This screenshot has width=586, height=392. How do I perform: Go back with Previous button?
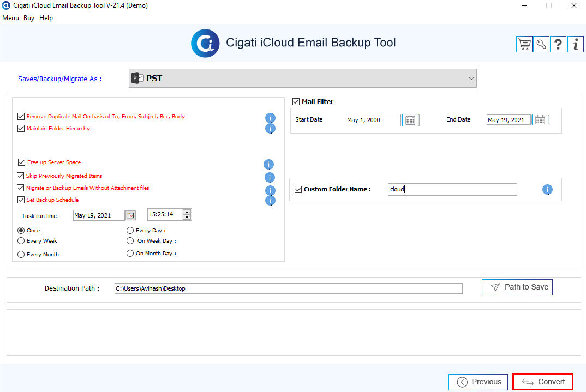(x=478, y=382)
